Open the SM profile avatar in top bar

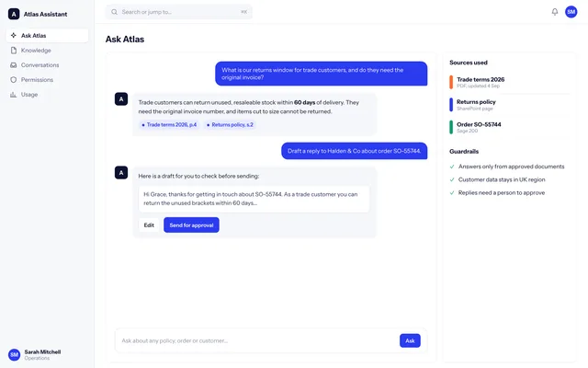click(571, 12)
